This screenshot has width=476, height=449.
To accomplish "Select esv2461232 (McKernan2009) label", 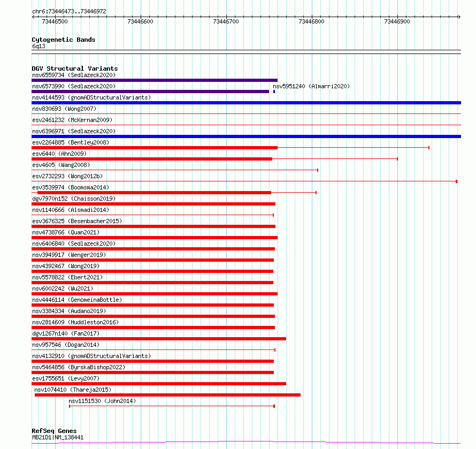I will (x=72, y=120).
